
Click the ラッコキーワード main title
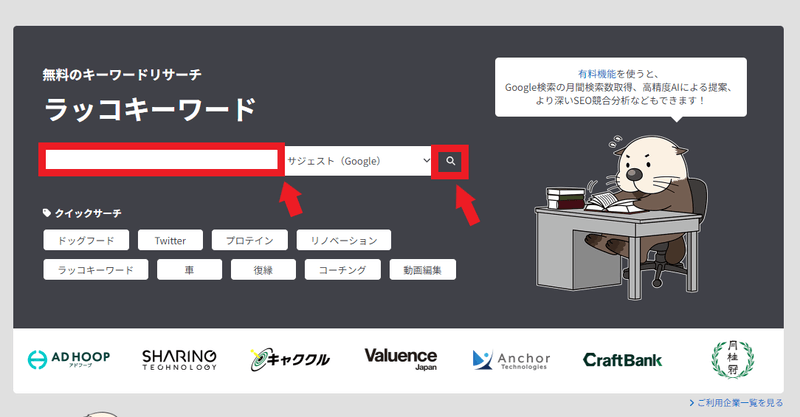click(150, 109)
